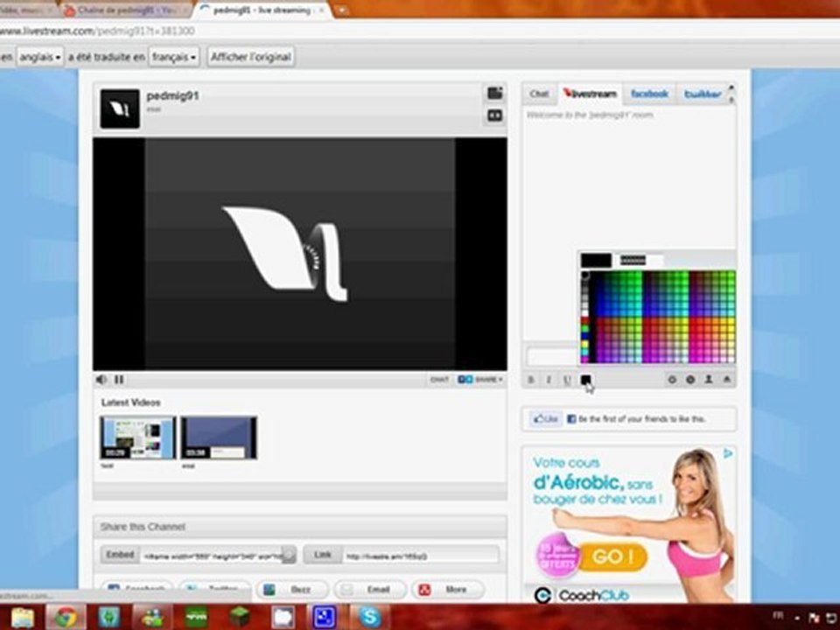Click the first round icon in chat toolbar
840x630 pixels.
(672, 379)
